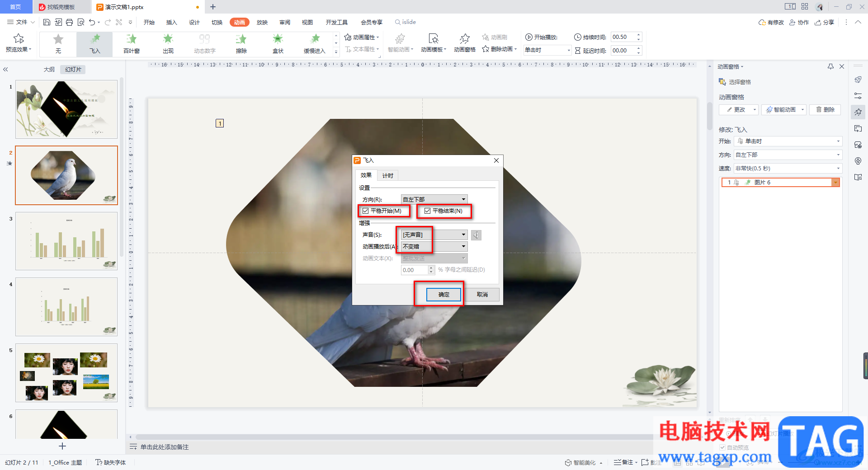This screenshot has width=868, height=470.
Task: Toggle the 平稳开始(M) checkbox
Action: pos(365,211)
